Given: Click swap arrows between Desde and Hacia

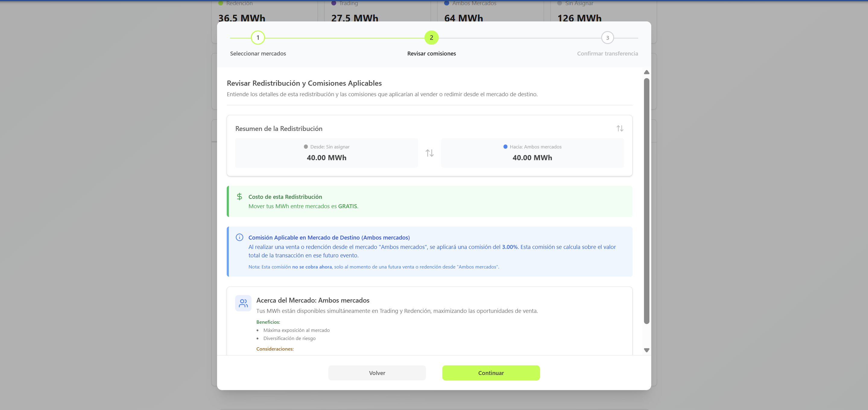Looking at the screenshot, I should (429, 153).
